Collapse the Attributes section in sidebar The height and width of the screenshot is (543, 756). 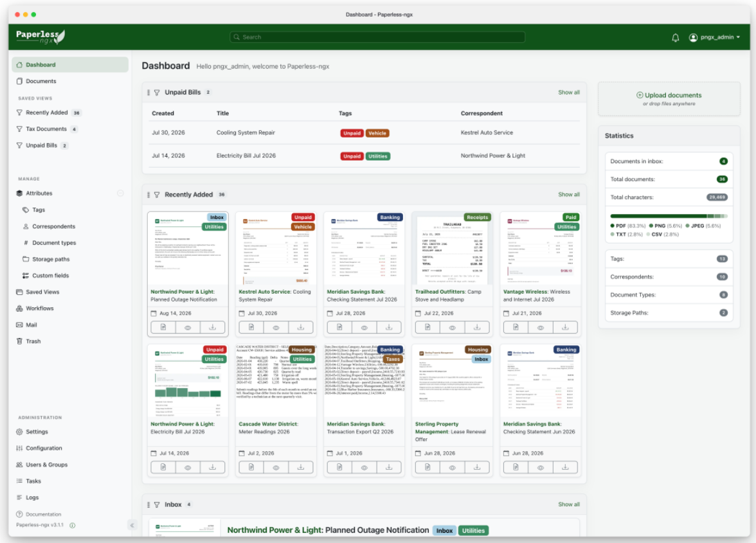[x=120, y=193]
